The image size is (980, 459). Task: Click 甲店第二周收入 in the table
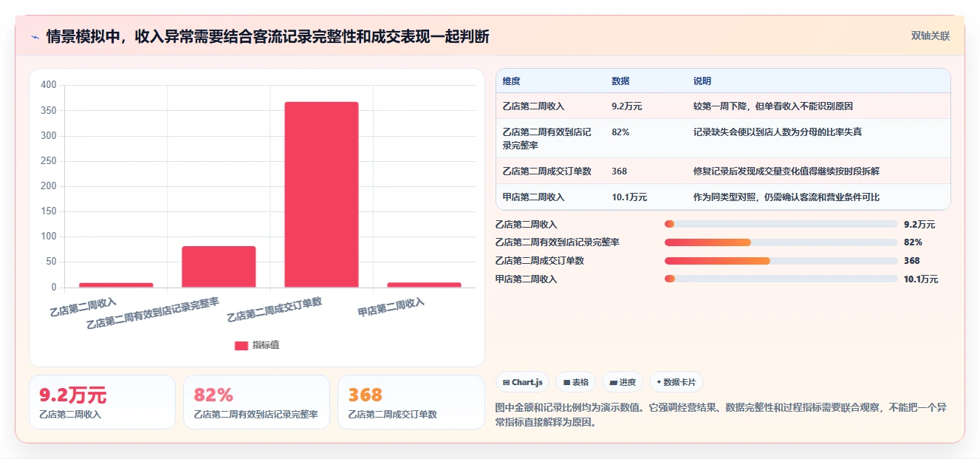pyautogui.click(x=533, y=197)
